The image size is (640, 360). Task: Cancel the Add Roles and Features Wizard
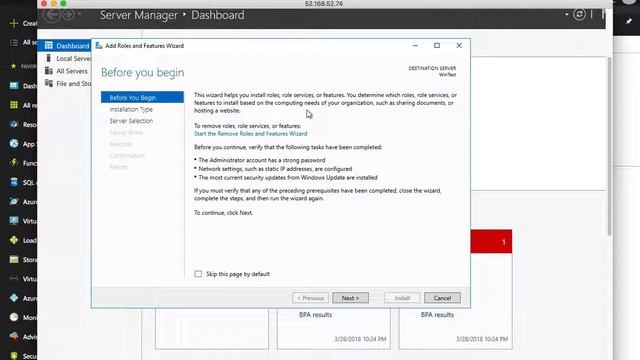pos(442,298)
